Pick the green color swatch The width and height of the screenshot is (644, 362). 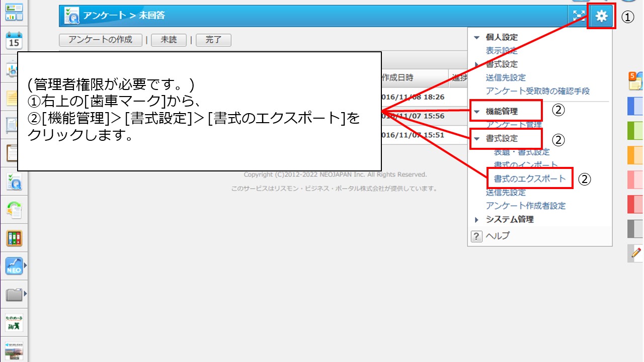635,131
